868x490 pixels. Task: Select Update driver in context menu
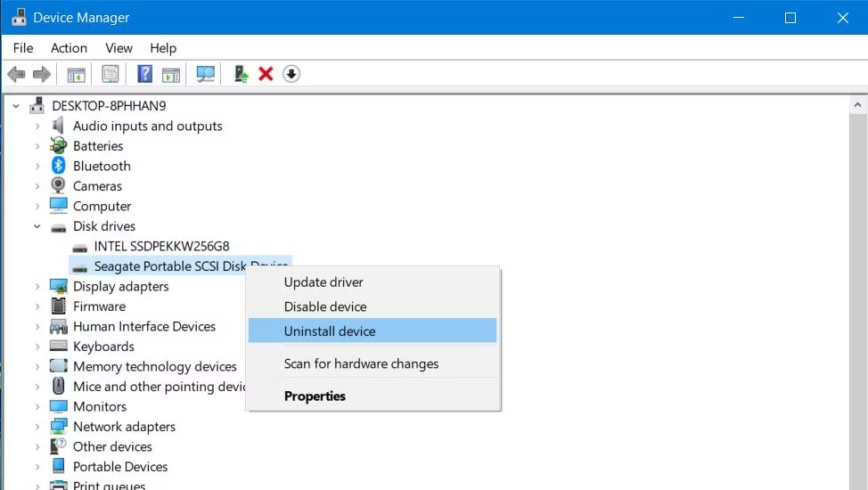323,282
